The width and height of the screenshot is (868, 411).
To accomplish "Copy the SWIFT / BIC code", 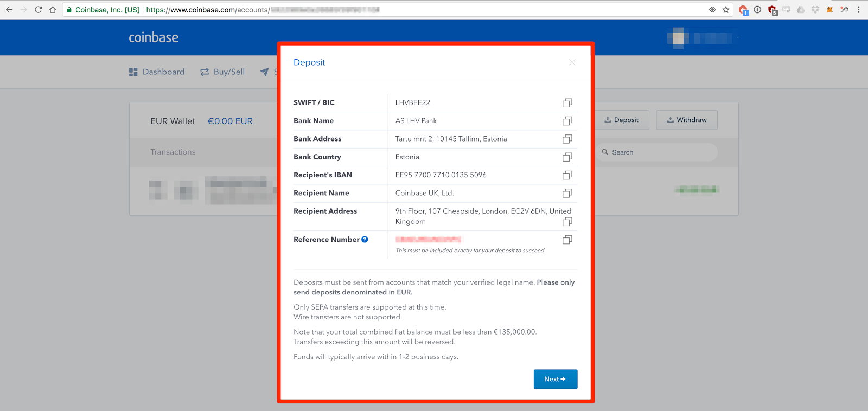I will point(567,103).
